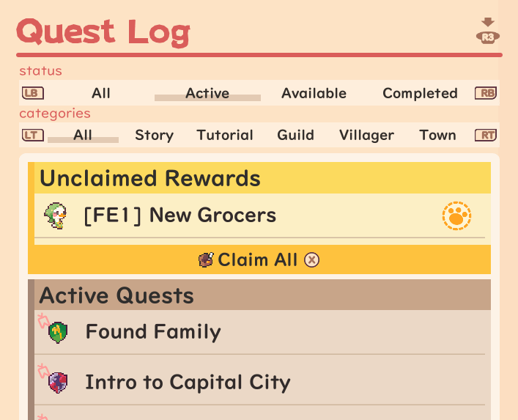Click the Found Family green shield icon
518x420 pixels.
pos(58,332)
